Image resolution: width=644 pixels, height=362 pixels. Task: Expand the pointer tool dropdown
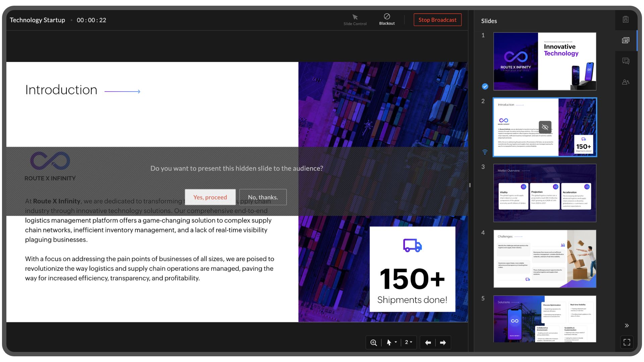click(396, 342)
